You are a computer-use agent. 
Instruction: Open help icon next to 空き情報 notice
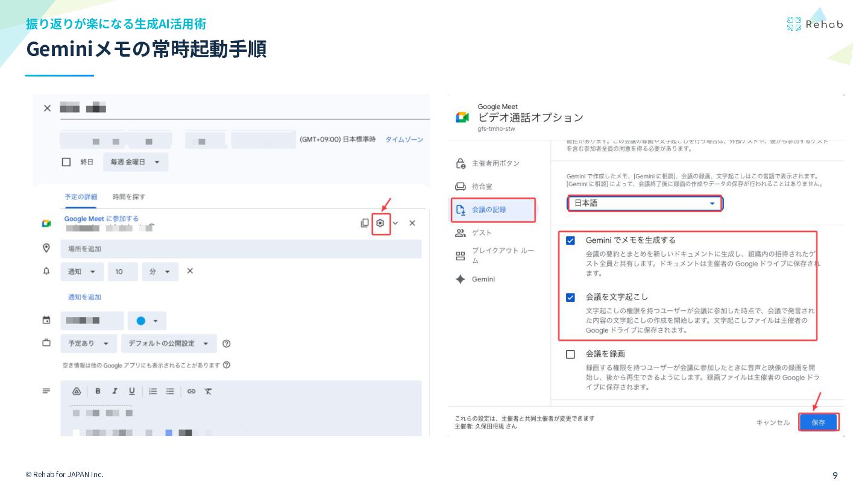[x=227, y=365]
